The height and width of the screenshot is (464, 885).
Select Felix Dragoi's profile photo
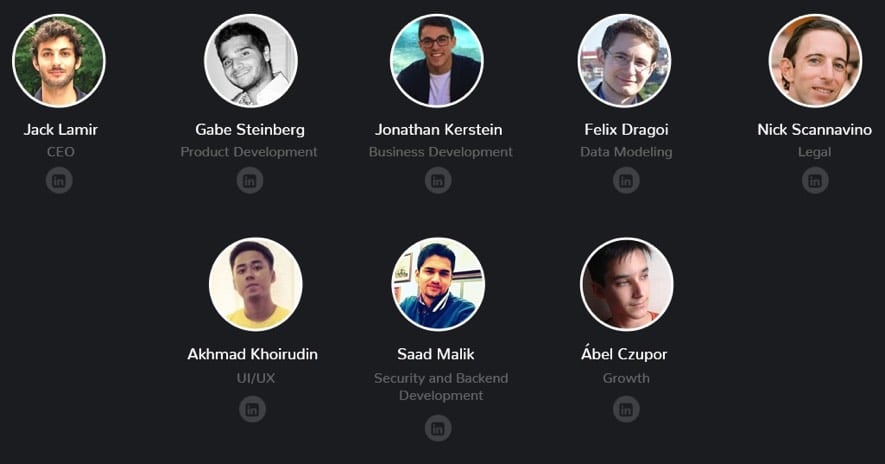(x=625, y=60)
